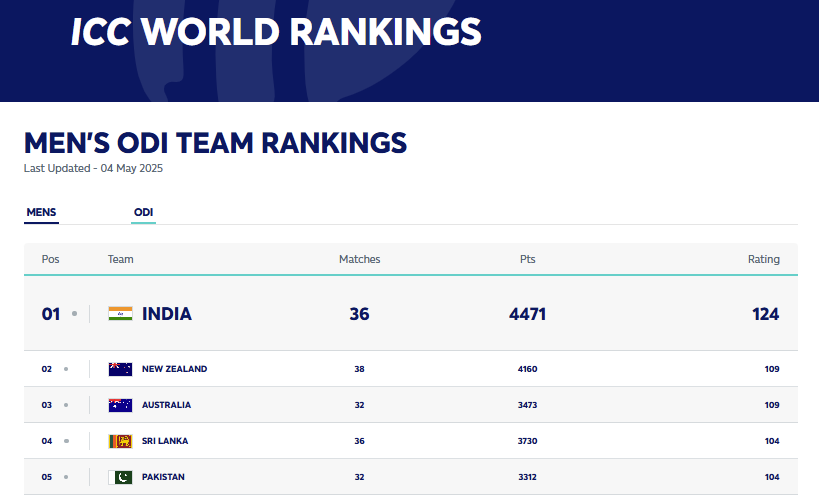
Task: Click the New Zealand flag icon
Action: 120,369
